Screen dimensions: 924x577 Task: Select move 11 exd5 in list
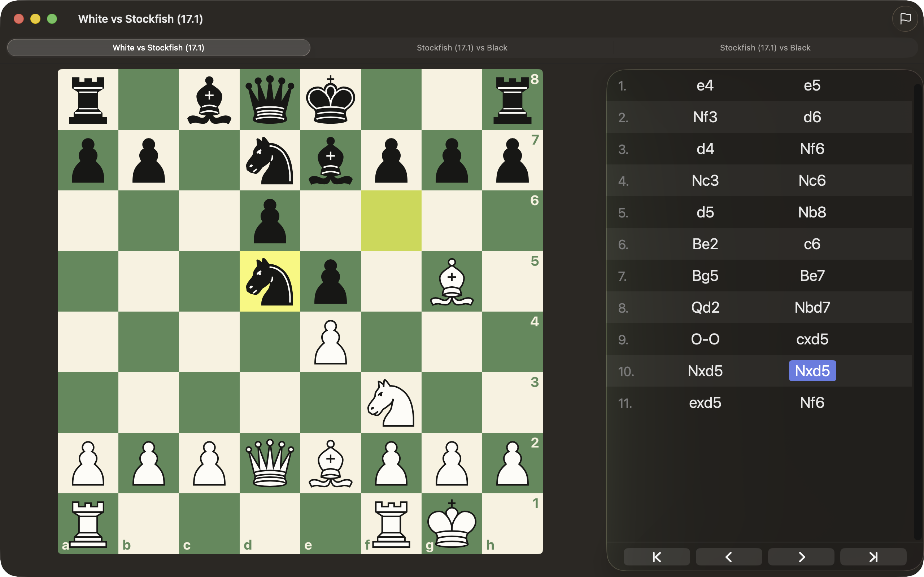pyautogui.click(x=705, y=402)
